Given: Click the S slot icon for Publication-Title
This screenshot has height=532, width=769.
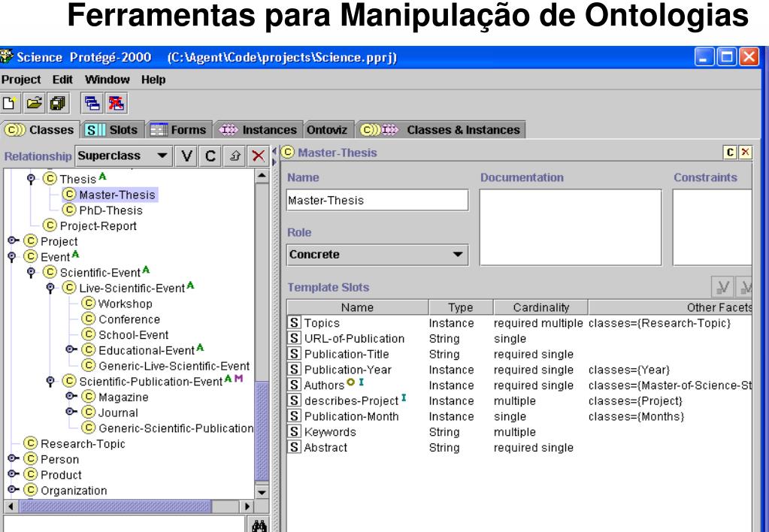Looking at the screenshot, I should 294,354.
